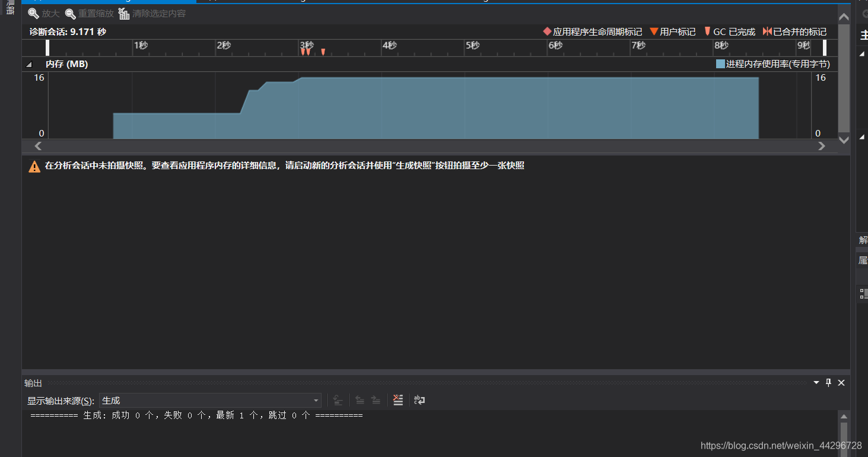Viewport: 868px width, 457px height.
Task: Toggle Word Wrap icon in output toolbar
Action: tap(419, 401)
